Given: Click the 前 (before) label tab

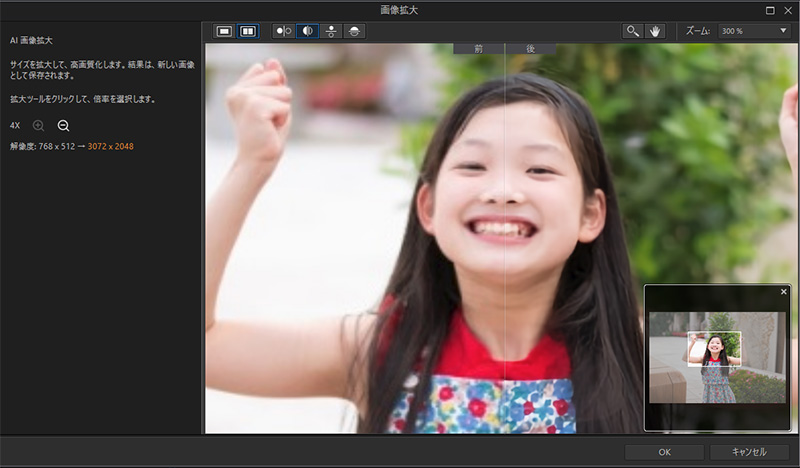Looking at the screenshot, I should (479, 48).
